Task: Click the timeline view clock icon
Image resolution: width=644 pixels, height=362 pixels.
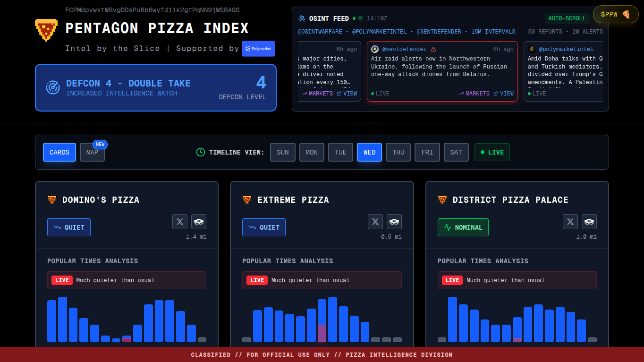Action: click(201, 152)
